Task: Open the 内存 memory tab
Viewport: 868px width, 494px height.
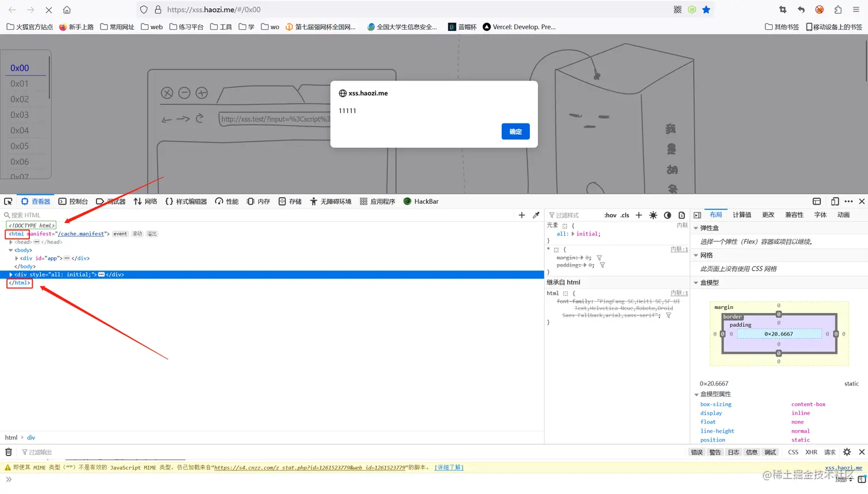Action: [x=258, y=202]
